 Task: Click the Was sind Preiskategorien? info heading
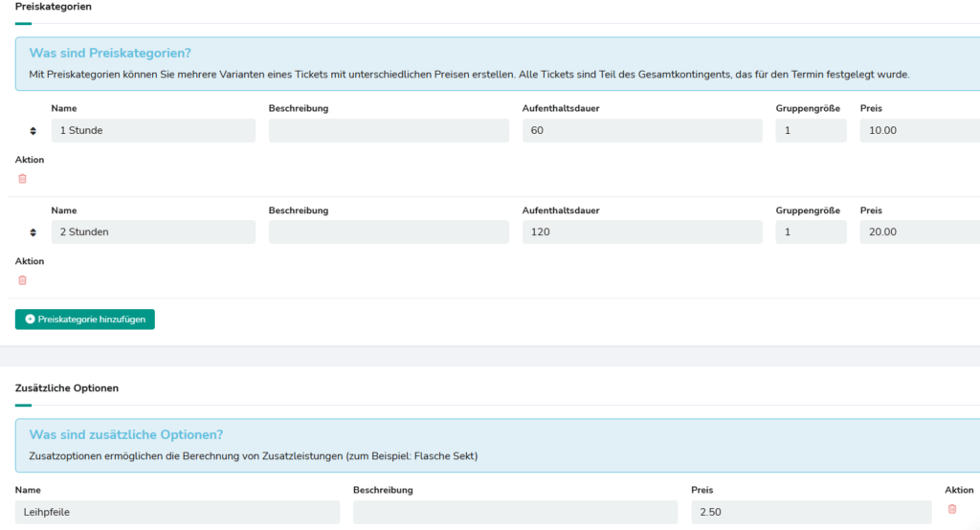[109, 54]
